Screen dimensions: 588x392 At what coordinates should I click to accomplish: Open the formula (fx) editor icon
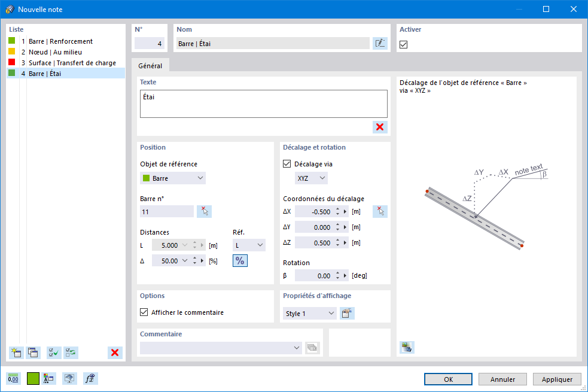click(x=90, y=379)
